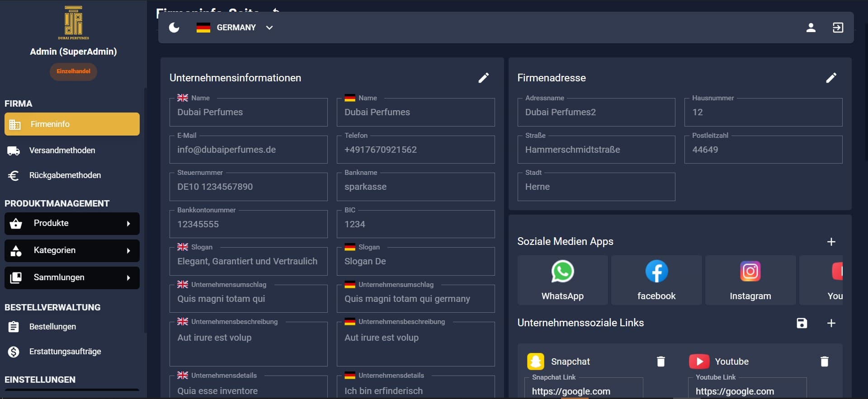Delete the Snapchat link entry
The height and width of the screenshot is (399, 868).
pos(660,361)
